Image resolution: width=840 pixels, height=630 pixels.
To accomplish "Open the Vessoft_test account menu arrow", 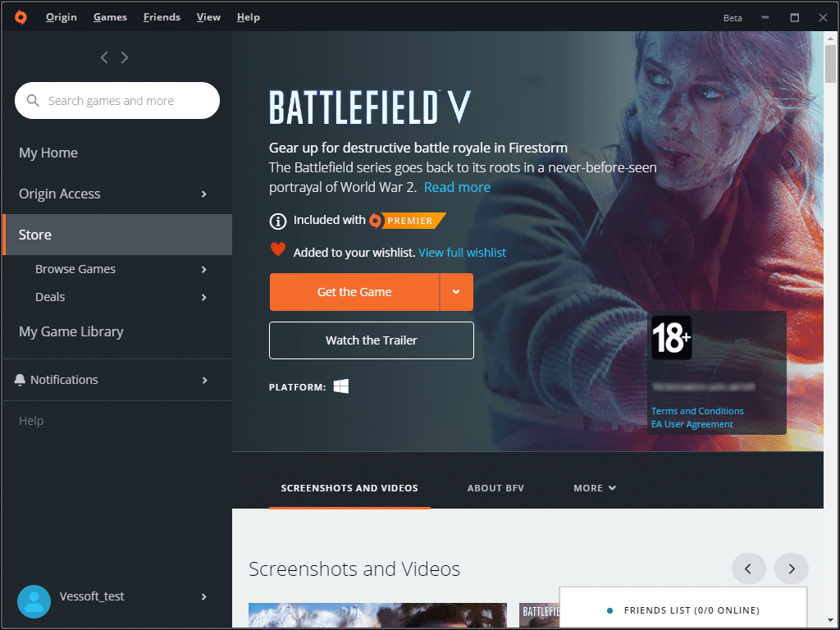I will 203,597.
